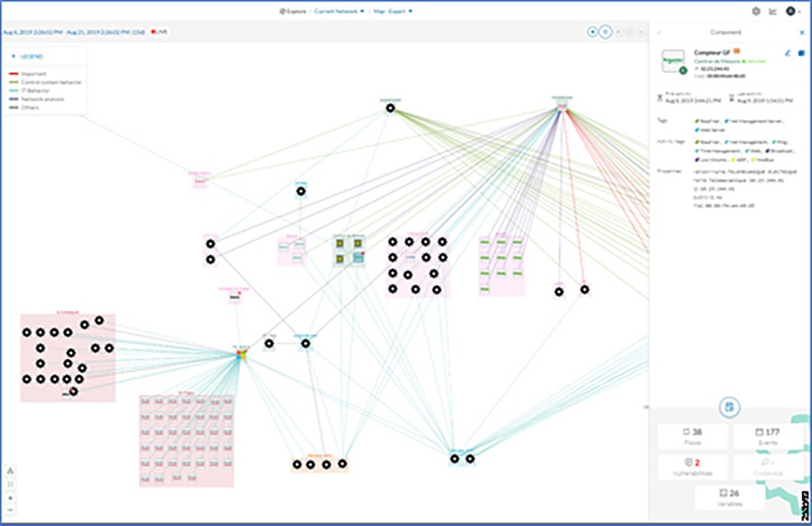The image size is (812, 526).
Task: Click the topmost map control above fit-screen
Action: pyautogui.click(x=10, y=471)
